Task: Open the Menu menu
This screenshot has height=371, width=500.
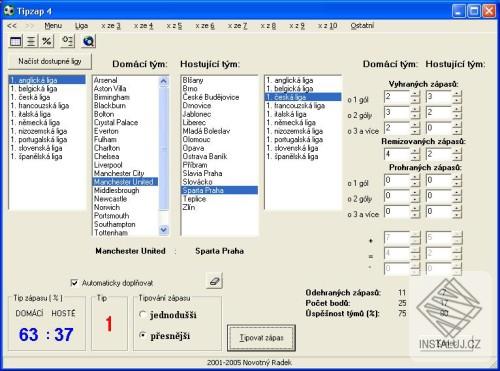Action: (x=53, y=26)
